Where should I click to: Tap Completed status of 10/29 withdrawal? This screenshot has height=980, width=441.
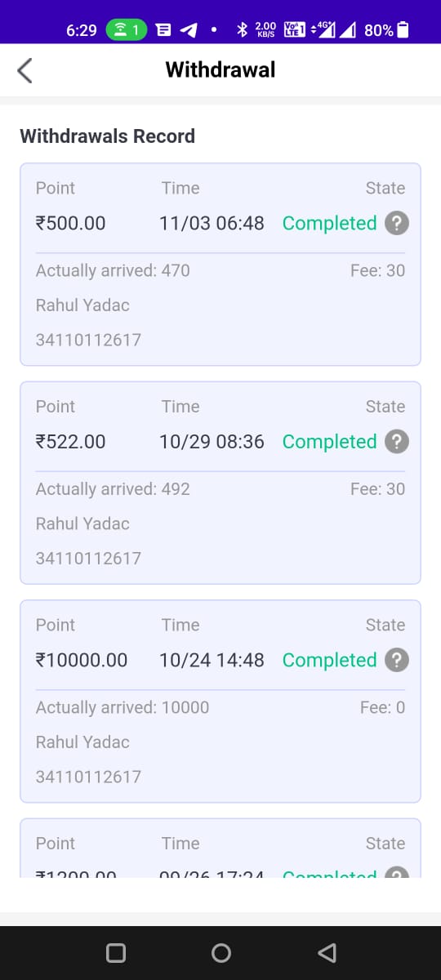coord(329,442)
